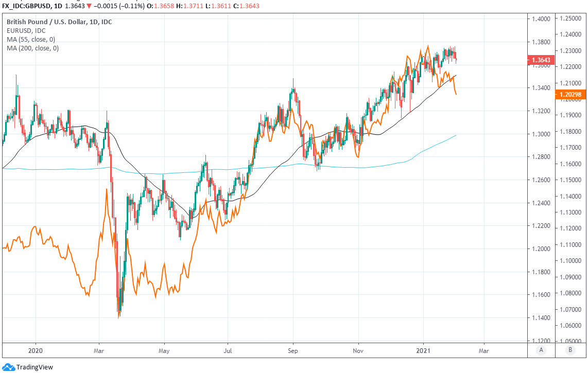Click the 1.1200 level on the price axis
The width and height of the screenshot is (588, 373).
tap(540, 341)
